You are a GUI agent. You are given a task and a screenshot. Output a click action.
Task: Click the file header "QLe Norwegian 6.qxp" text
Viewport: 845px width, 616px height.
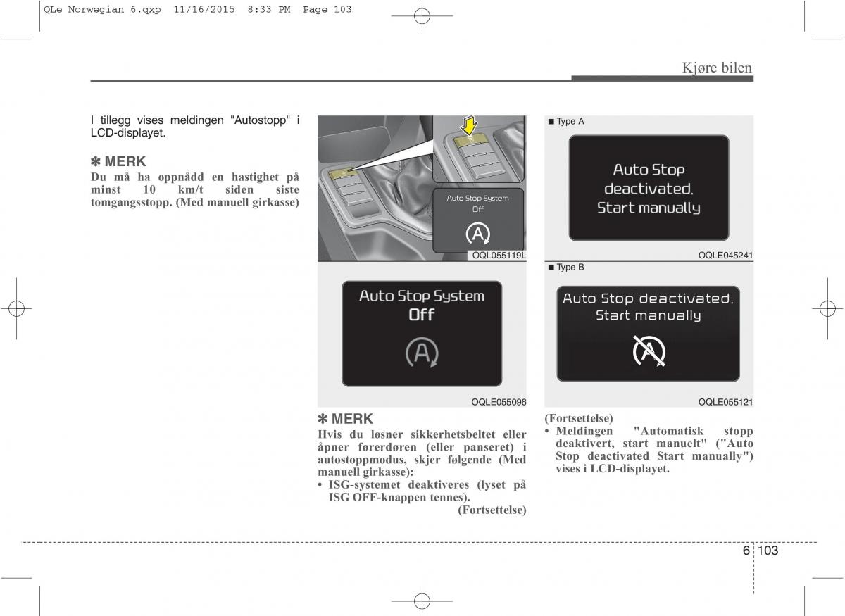click(x=83, y=10)
